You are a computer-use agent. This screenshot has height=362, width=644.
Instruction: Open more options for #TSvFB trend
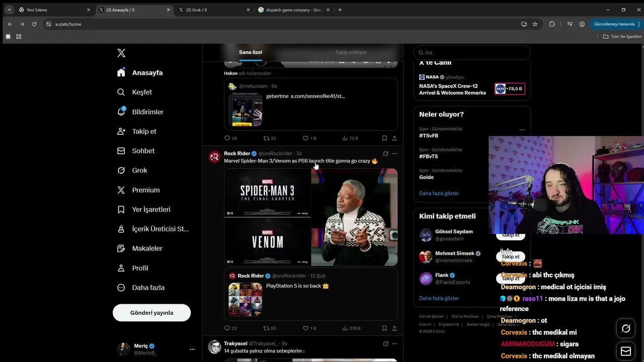click(x=522, y=130)
